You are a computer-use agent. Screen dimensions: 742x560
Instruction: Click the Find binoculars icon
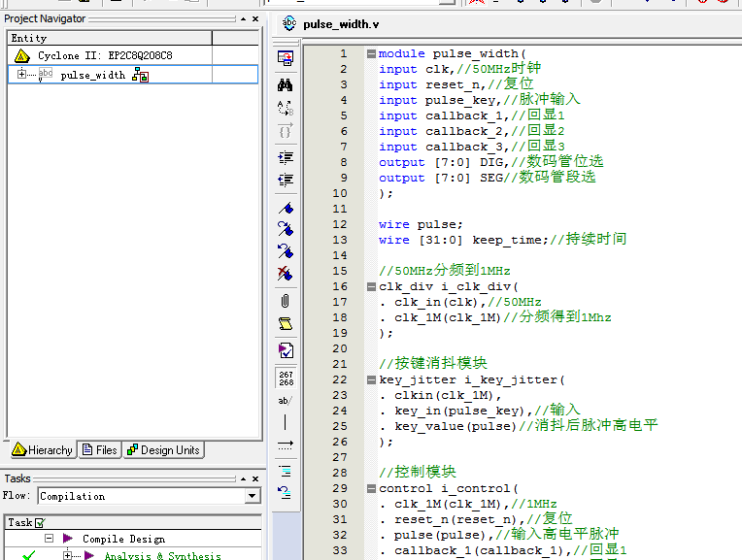coord(286,84)
